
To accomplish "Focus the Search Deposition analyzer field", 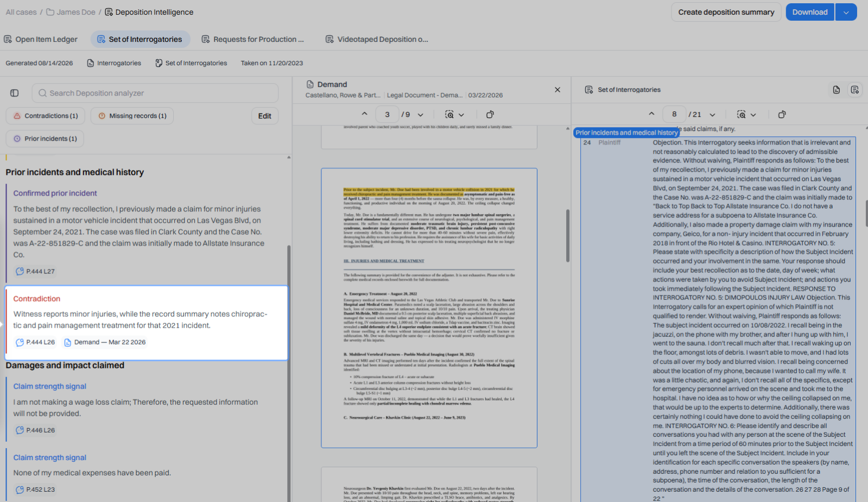I will pyautogui.click(x=155, y=93).
